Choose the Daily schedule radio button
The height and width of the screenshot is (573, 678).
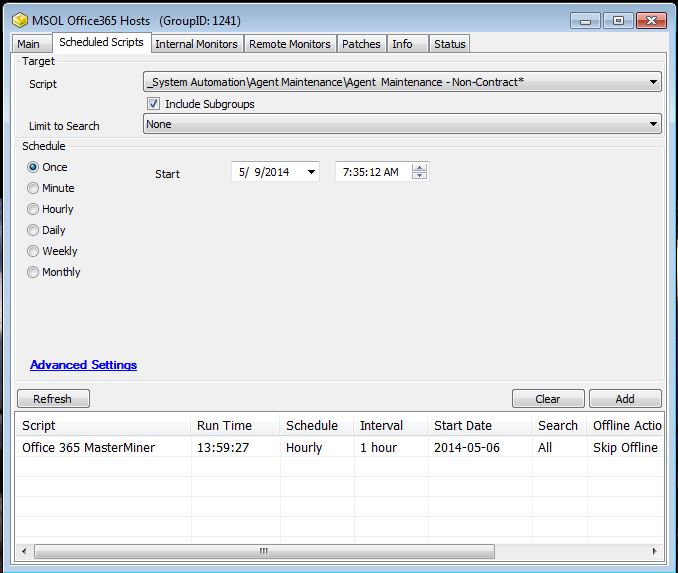[x=33, y=230]
